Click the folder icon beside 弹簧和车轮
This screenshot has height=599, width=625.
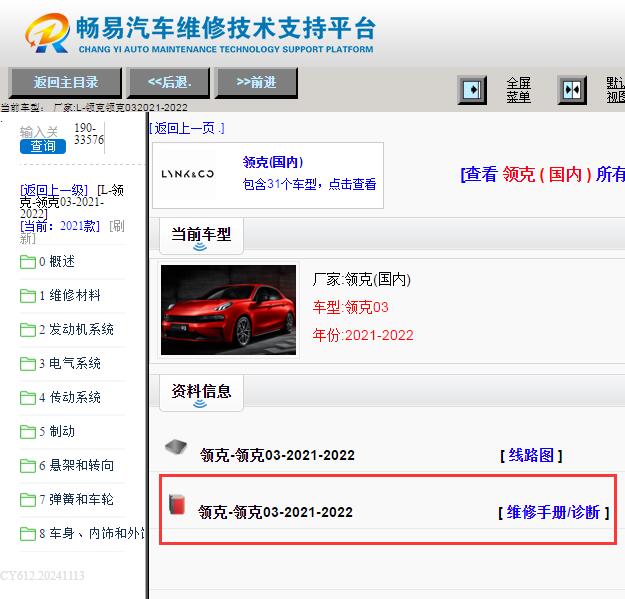point(28,499)
